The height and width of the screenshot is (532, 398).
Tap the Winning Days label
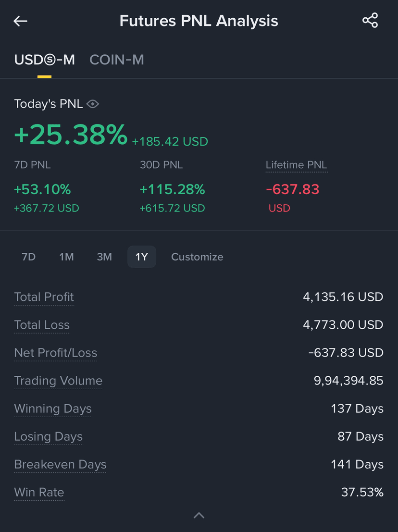[x=52, y=408]
